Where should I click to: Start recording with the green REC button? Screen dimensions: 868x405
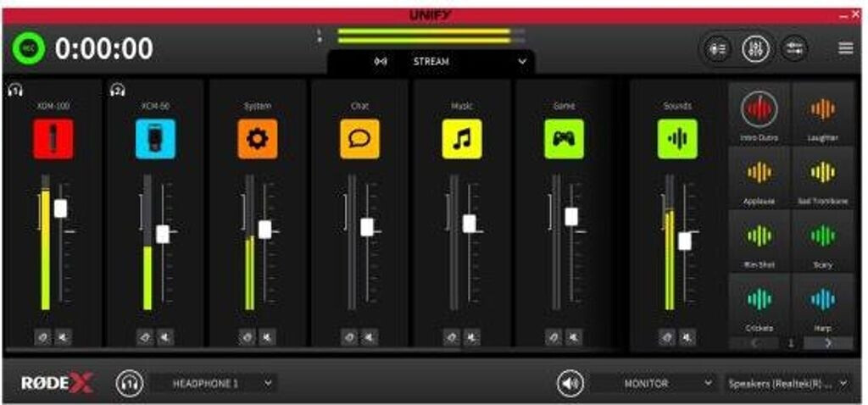29,48
